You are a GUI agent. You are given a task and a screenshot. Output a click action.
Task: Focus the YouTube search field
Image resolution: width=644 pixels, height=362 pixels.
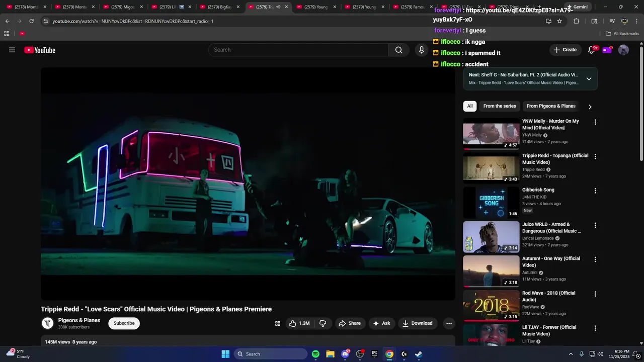pyautogui.click(x=298, y=50)
